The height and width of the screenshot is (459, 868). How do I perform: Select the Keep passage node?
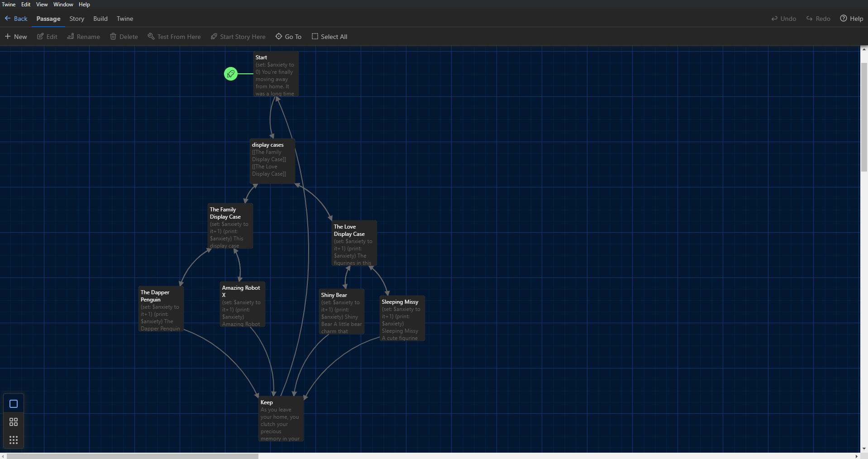point(281,419)
